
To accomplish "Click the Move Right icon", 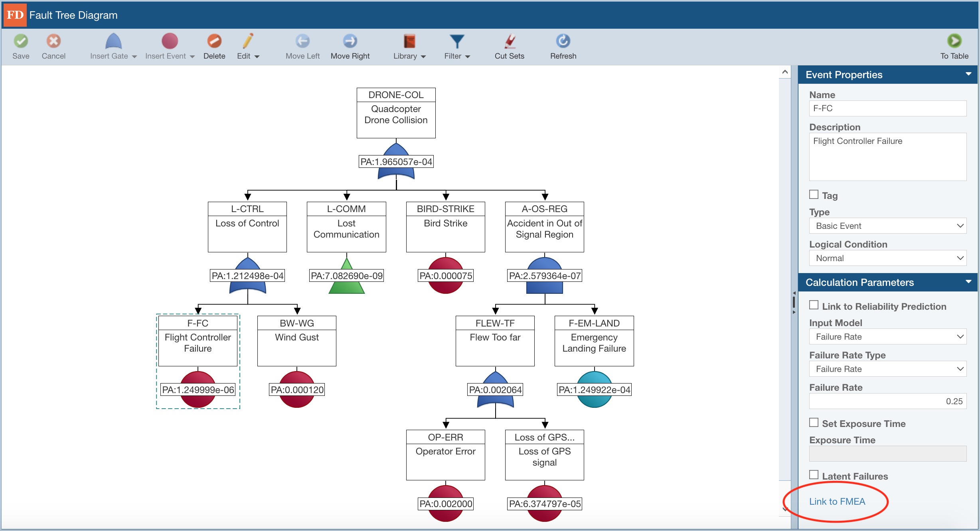I will tap(350, 41).
